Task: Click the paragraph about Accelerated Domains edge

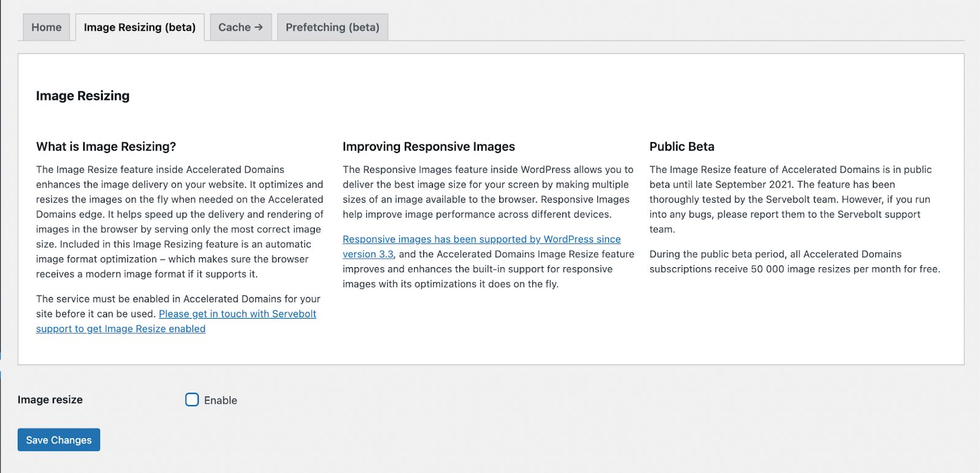Action: click(180, 222)
